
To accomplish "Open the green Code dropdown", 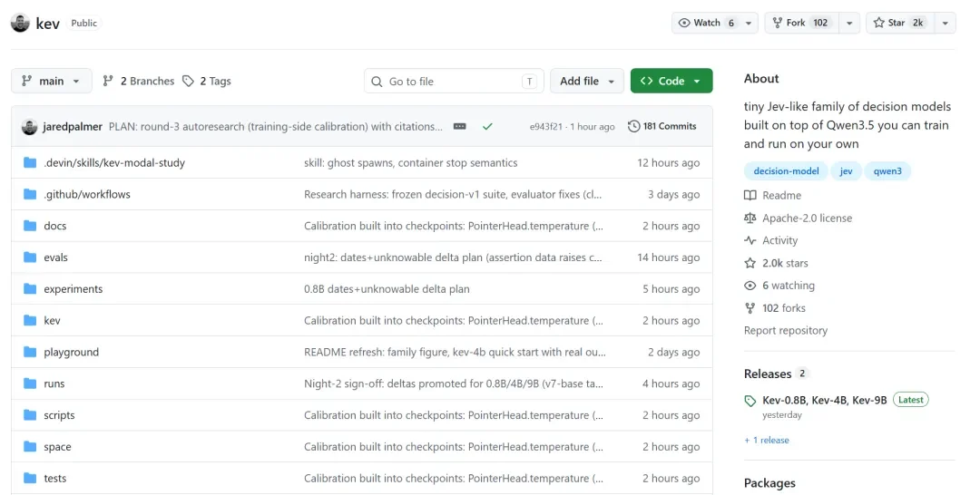I will (671, 82).
